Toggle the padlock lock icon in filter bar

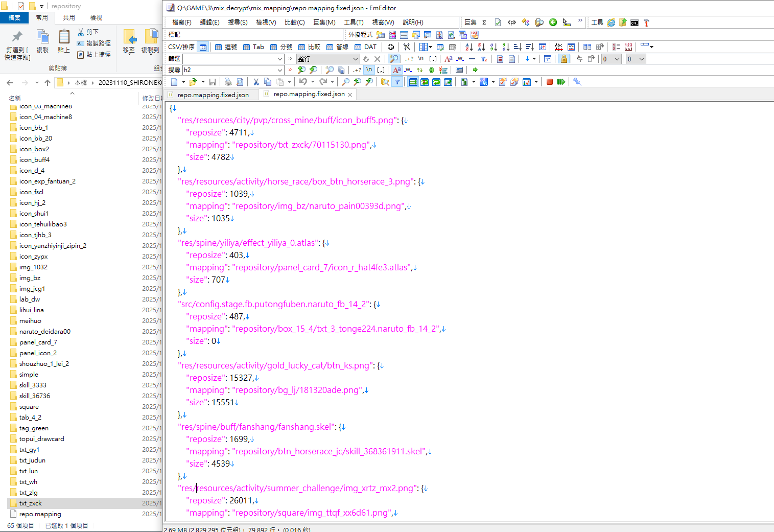(564, 59)
